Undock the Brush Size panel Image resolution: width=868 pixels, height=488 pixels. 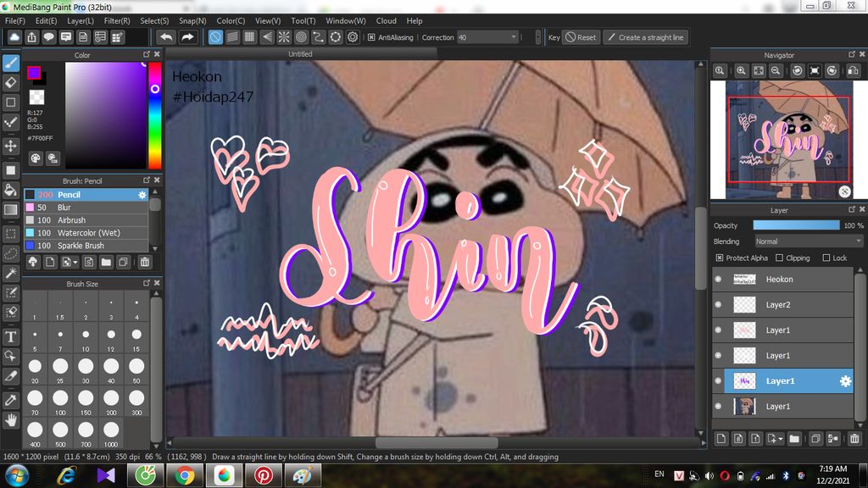pos(147,283)
